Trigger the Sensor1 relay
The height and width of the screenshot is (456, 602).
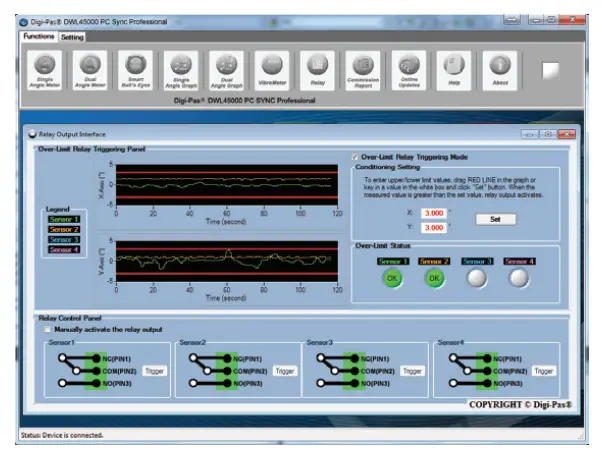coord(154,371)
